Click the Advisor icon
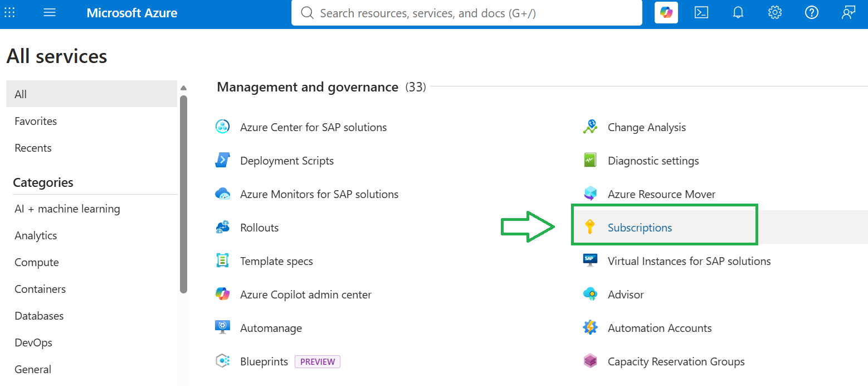Viewport: 868px width, 386px height. (x=590, y=295)
